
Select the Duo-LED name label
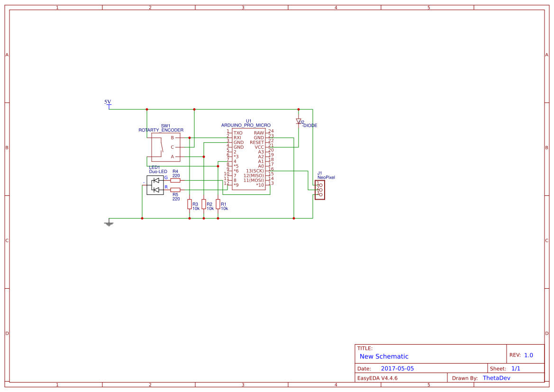(x=158, y=172)
